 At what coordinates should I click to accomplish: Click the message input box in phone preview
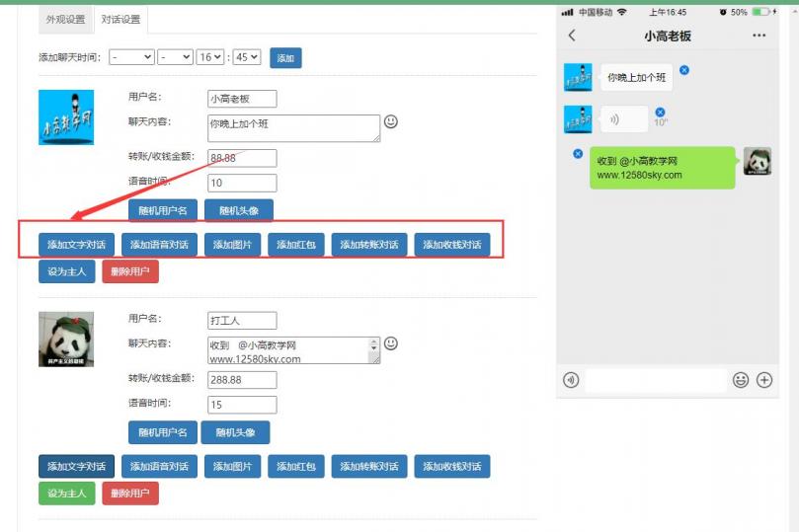click(x=656, y=380)
